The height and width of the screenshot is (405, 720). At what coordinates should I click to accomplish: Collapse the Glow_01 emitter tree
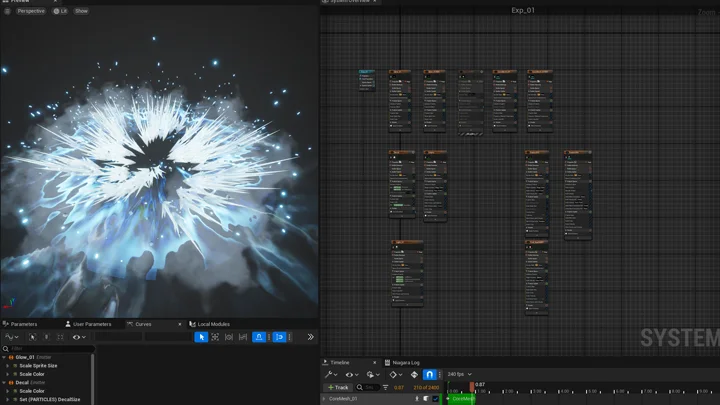[x=4, y=357]
